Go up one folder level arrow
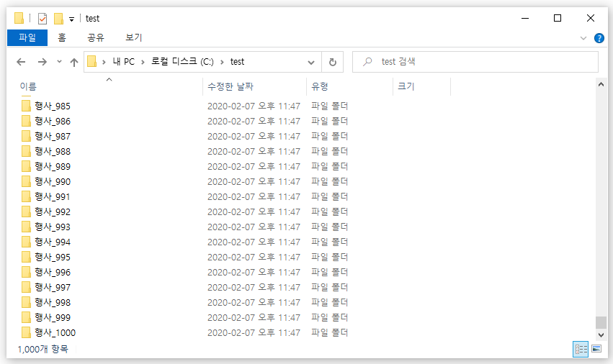The width and height of the screenshot is (613, 364). (74, 62)
